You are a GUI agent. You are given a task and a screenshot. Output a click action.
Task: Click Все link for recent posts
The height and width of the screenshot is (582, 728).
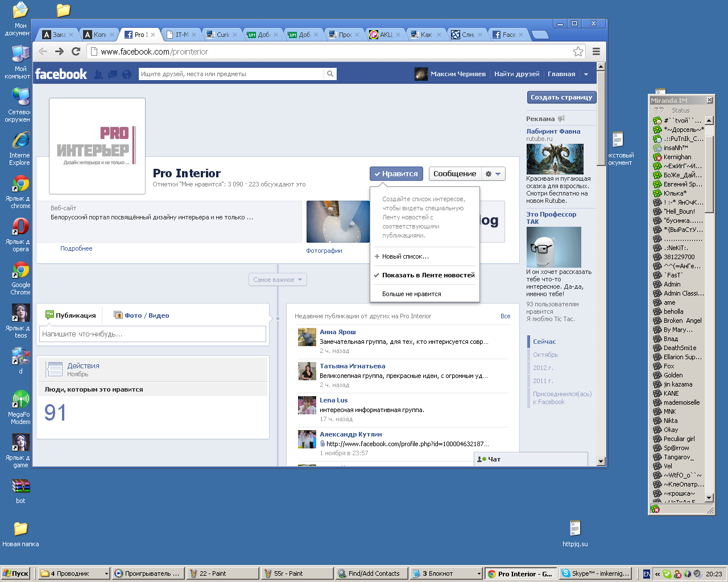pyautogui.click(x=505, y=316)
